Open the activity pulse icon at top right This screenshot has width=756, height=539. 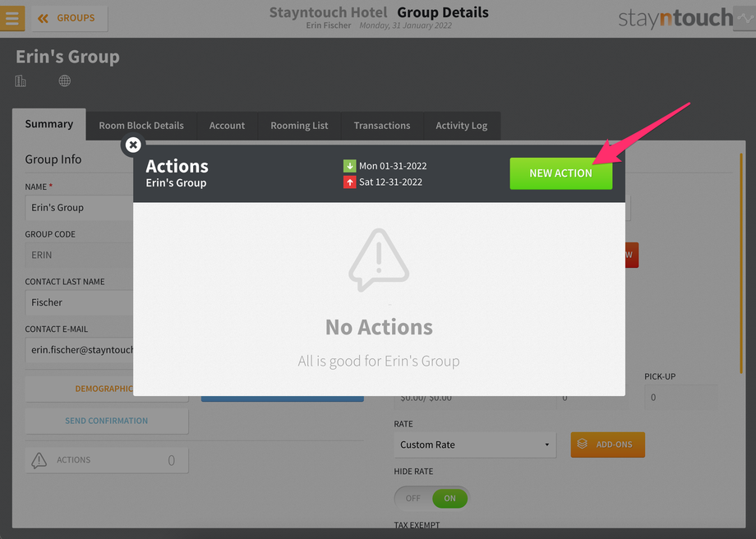pyautogui.click(x=745, y=18)
